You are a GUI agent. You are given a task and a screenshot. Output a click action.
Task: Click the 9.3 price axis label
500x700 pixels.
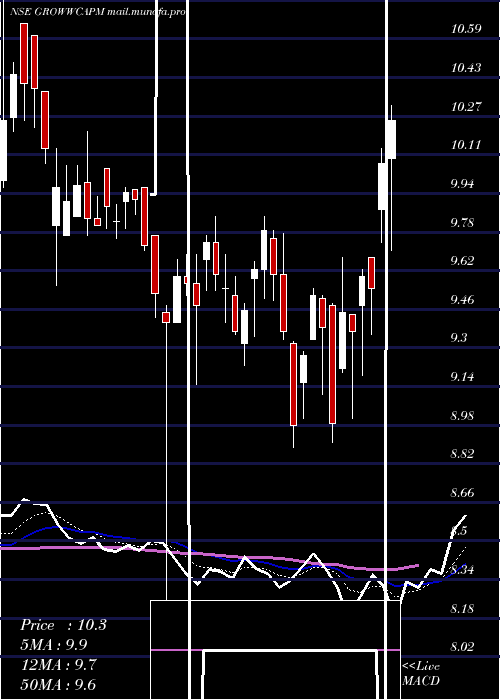[459, 338]
